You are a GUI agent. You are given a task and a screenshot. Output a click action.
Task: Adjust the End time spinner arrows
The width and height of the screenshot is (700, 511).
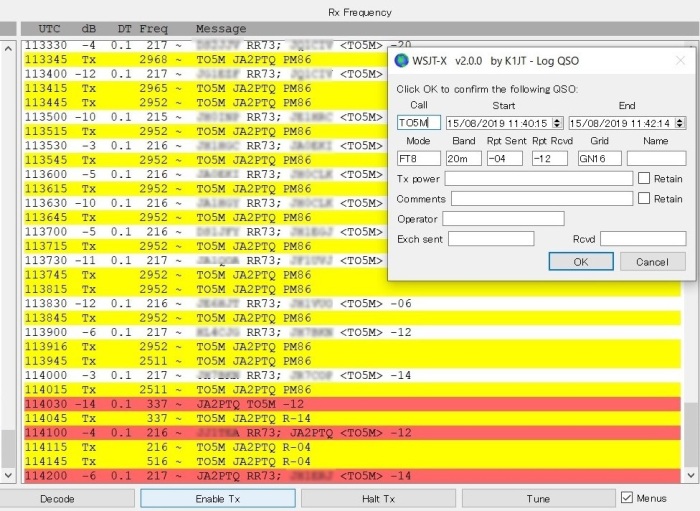coord(680,123)
